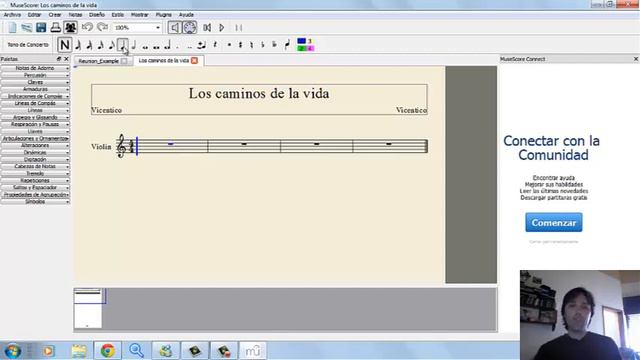Screen dimensions: 640x360
Task: Open a score file via the toolbar icon
Action: coord(27,27)
